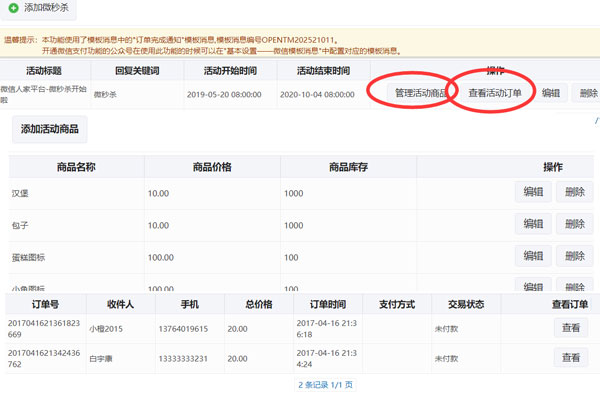Select the activity title 微信人家平台-微秒杀开始啦
Screen dimensions: 600x400
pos(43,95)
